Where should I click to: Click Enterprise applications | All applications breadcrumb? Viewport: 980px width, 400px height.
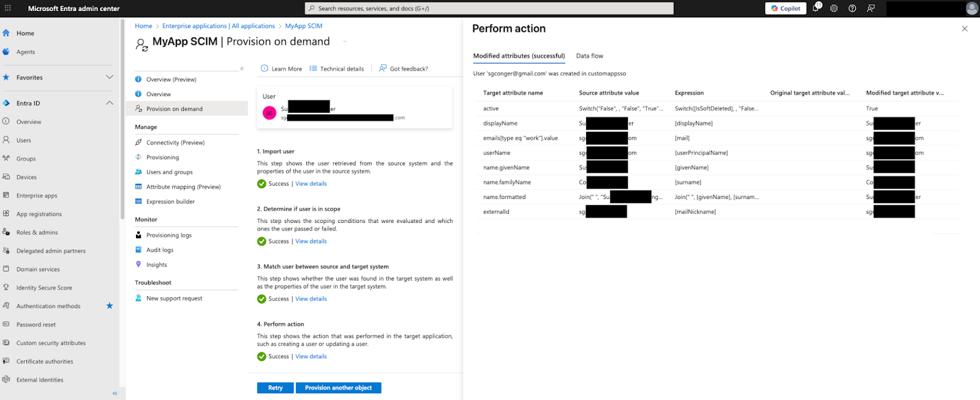pos(219,26)
